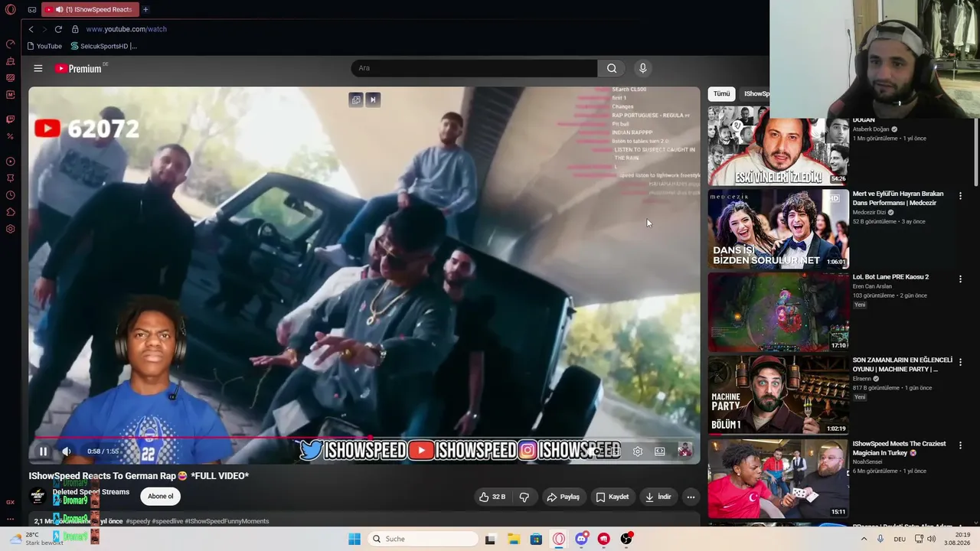Go to YouTube Premium home logo
Image resolution: width=980 pixels, height=551 pixels.
click(78, 68)
